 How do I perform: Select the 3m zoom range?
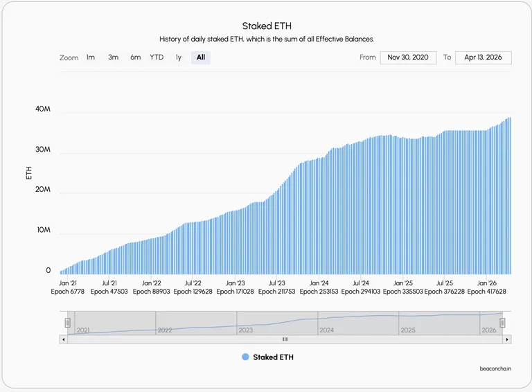tap(114, 57)
